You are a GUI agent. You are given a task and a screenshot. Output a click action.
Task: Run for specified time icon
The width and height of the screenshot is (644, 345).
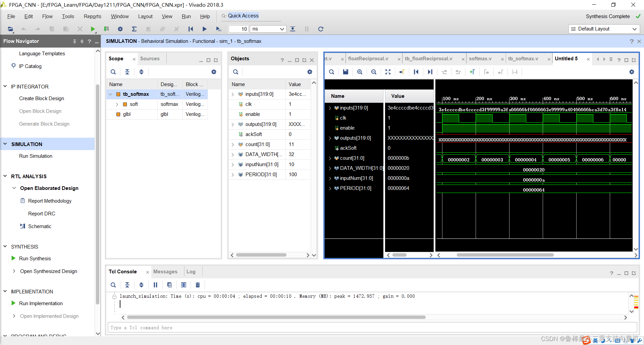219,29
